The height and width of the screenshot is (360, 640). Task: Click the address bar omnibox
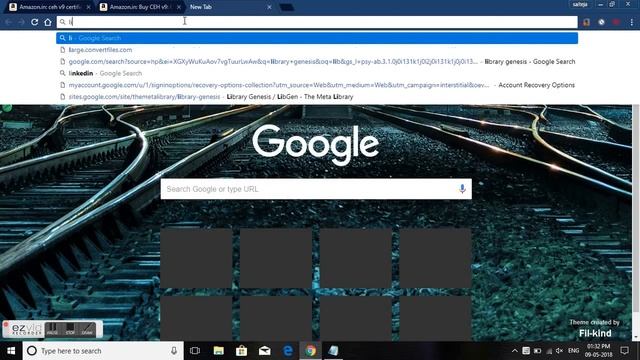coord(317,22)
